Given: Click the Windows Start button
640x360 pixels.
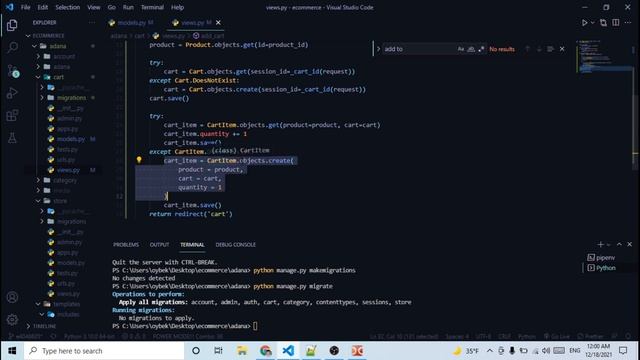Looking at the screenshot, I should [12, 351].
